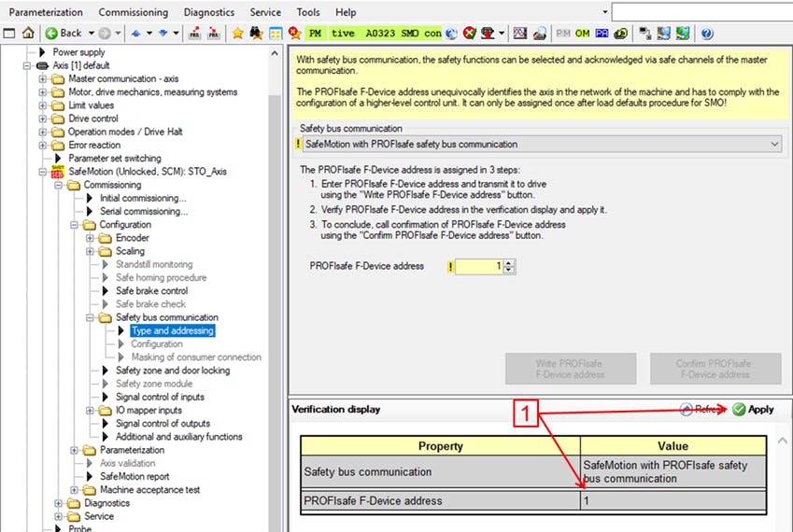Viewport: 793px width, 532px height.
Task: Expand the Limit values folder
Action: pyautogui.click(x=43, y=105)
